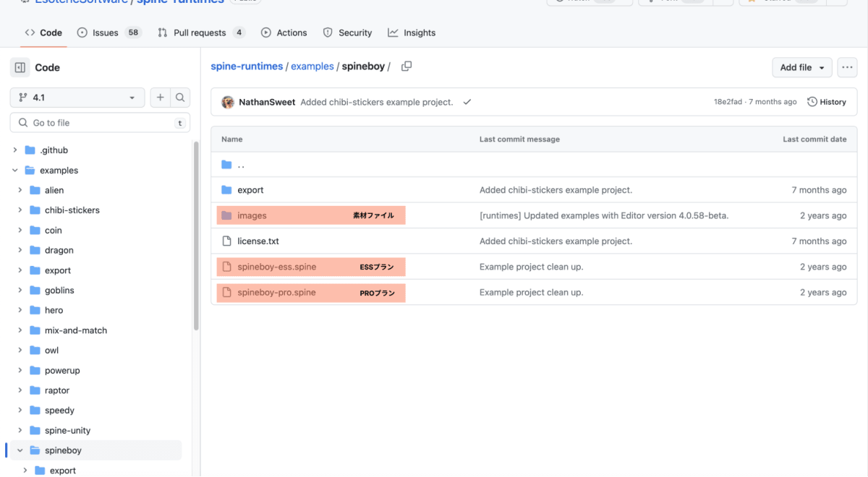Switch branch using the 4.1 dropdown
Image resolution: width=868 pixels, height=477 pixels.
77,98
